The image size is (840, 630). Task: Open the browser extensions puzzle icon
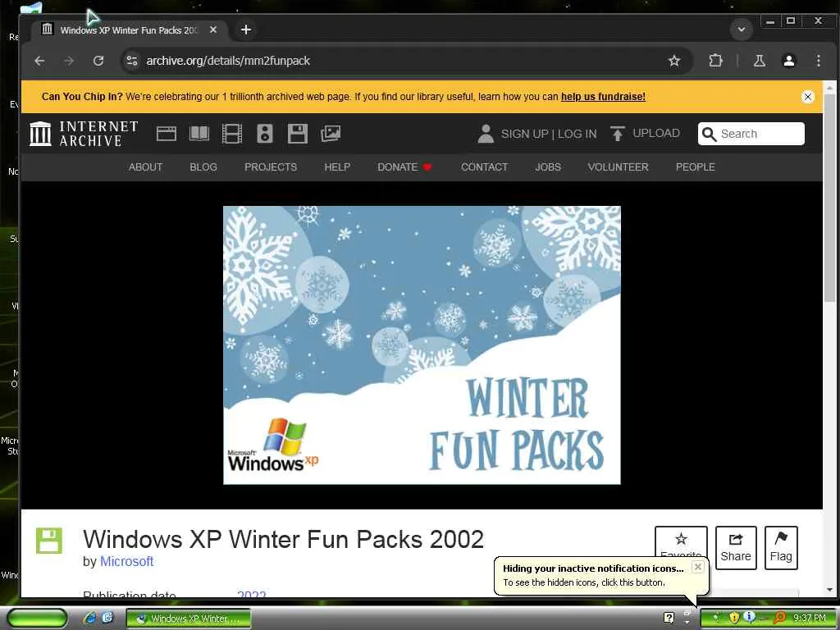715,61
